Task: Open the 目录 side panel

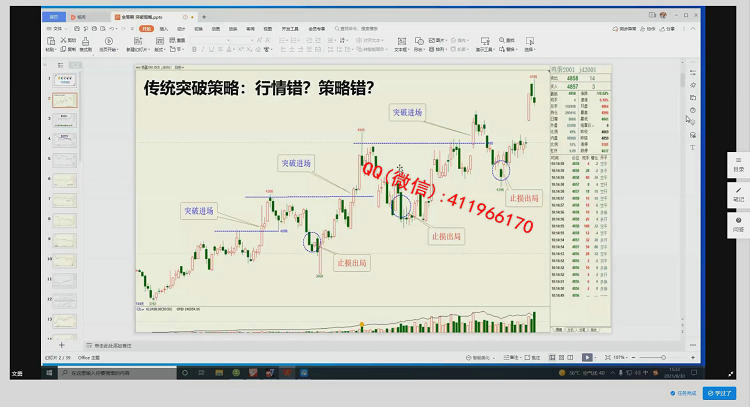Action: (738, 164)
